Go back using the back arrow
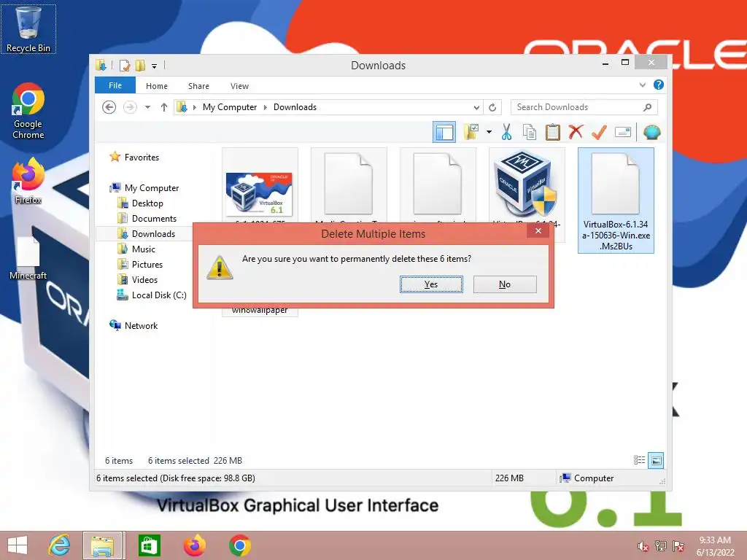The width and height of the screenshot is (747, 560). coord(109,107)
